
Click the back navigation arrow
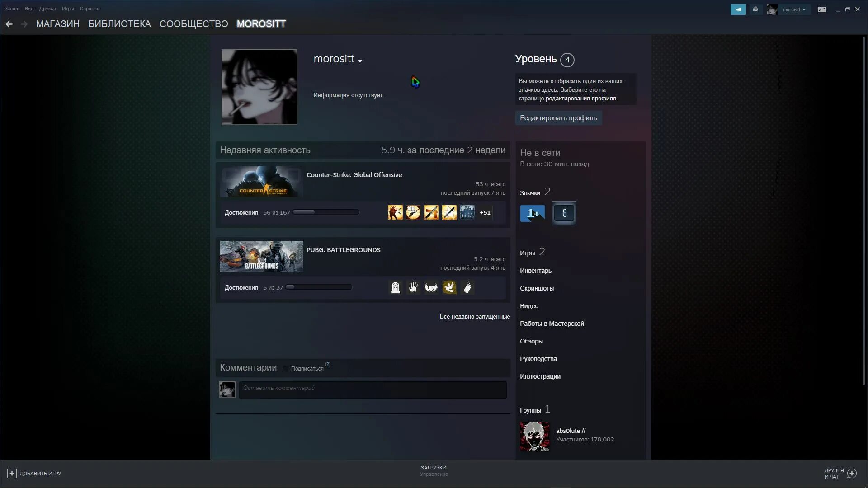click(9, 24)
